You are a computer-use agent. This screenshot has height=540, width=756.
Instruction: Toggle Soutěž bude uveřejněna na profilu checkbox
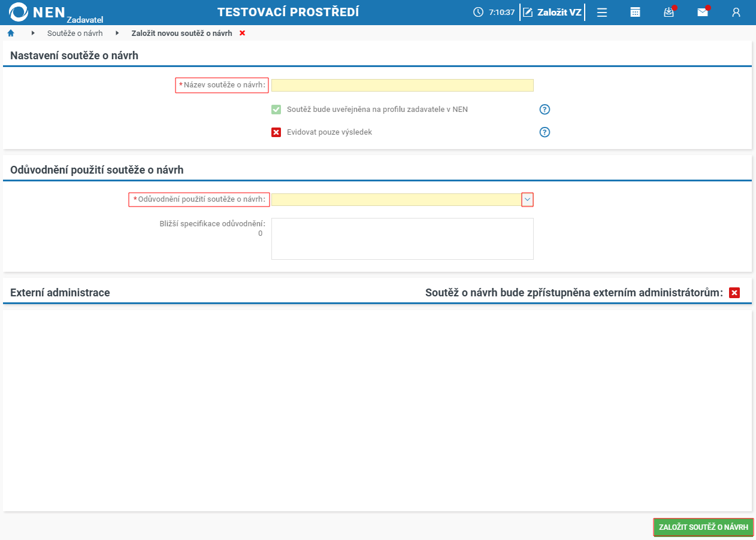tap(276, 110)
